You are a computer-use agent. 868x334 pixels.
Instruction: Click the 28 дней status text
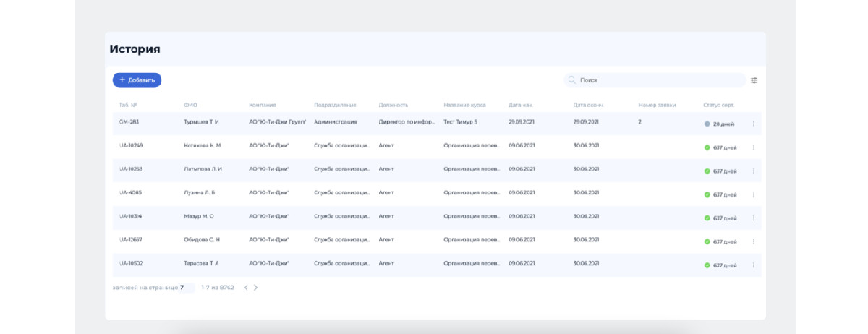pyautogui.click(x=723, y=124)
